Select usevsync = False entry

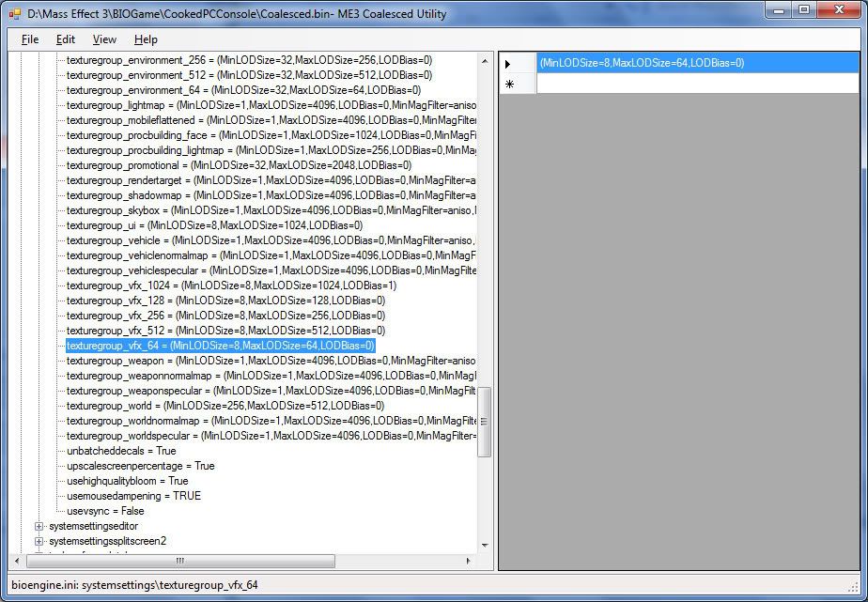pos(105,511)
